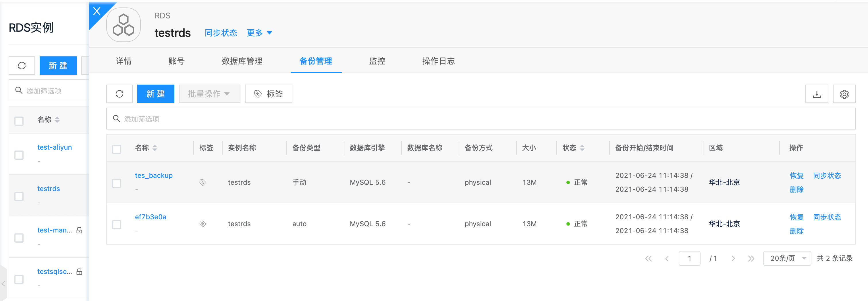868x301 pixels.
Task: Click the backup list refresh icon
Action: click(x=119, y=94)
